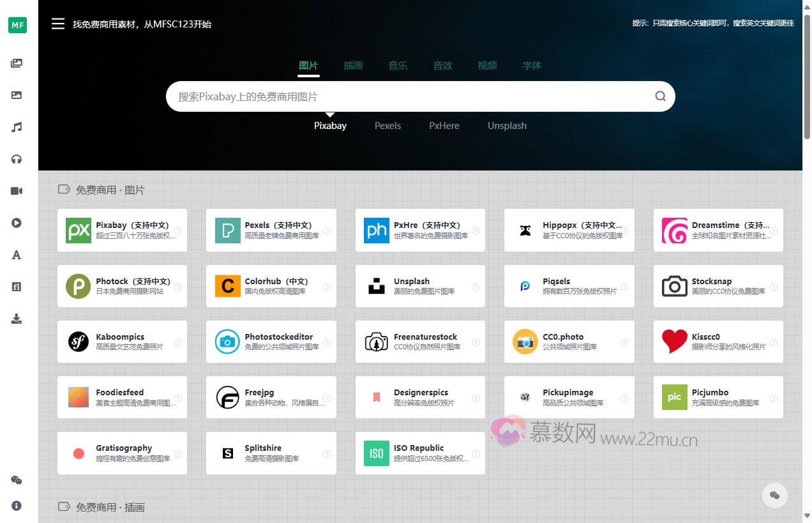Open the video camera sidebar icon

tap(17, 191)
